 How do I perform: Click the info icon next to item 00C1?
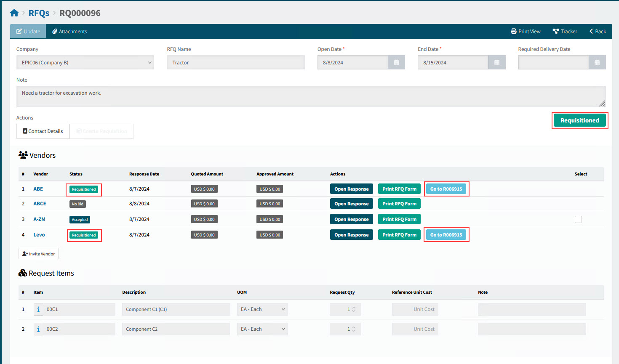coord(38,309)
